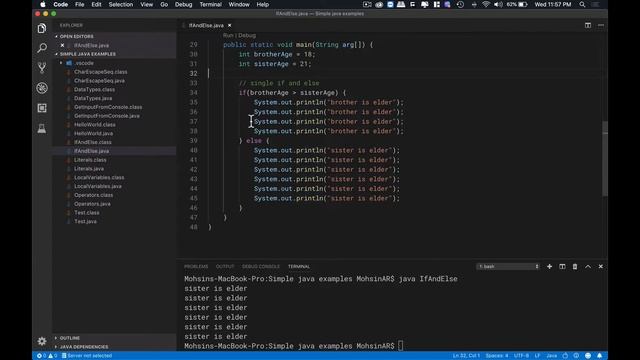
Task: Close the terminal panel
Action: coord(600,267)
